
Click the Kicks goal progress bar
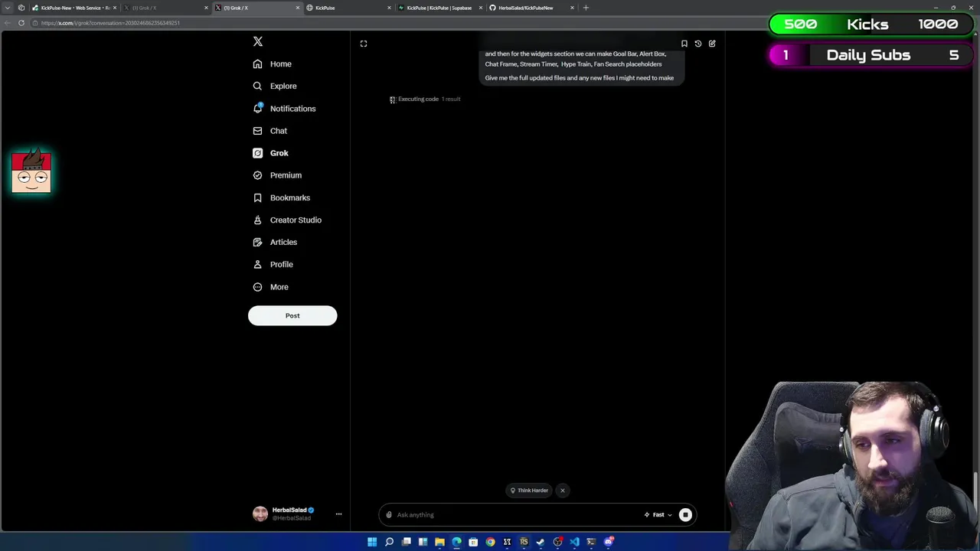tap(872, 24)
